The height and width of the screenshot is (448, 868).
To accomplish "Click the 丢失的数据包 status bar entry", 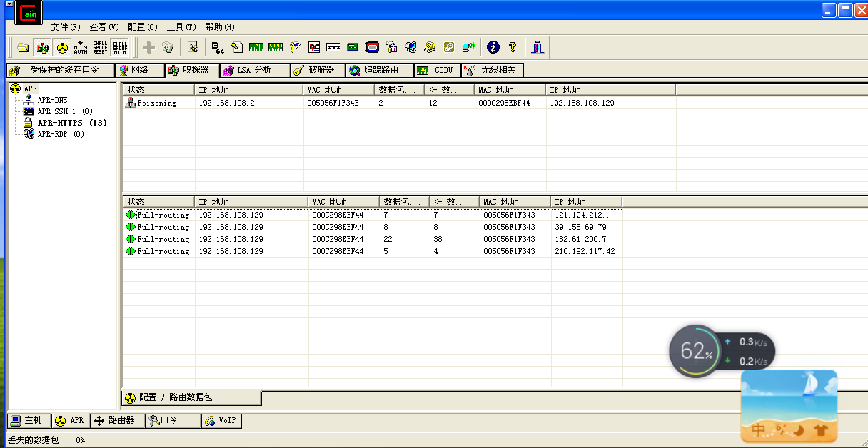I will (x=46, y=440).
